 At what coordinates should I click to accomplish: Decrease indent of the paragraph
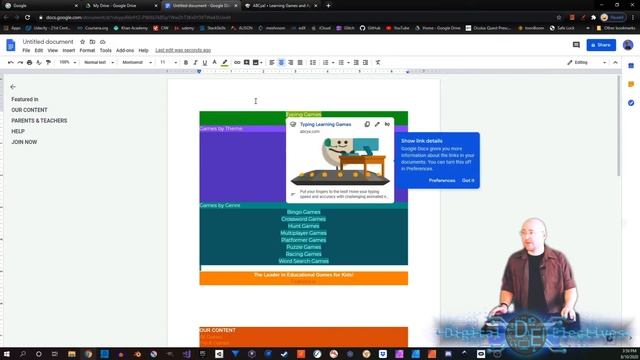[x=356, y=62]
